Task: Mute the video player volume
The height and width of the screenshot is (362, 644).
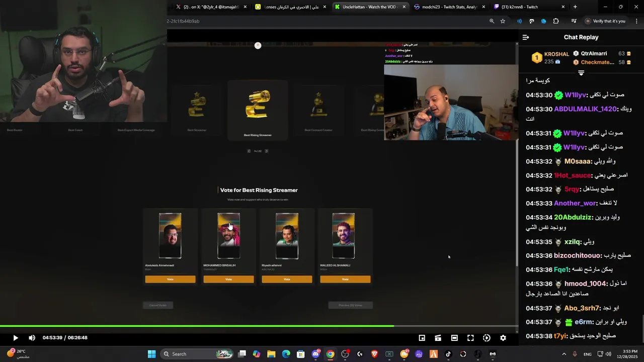Action: 32,338
